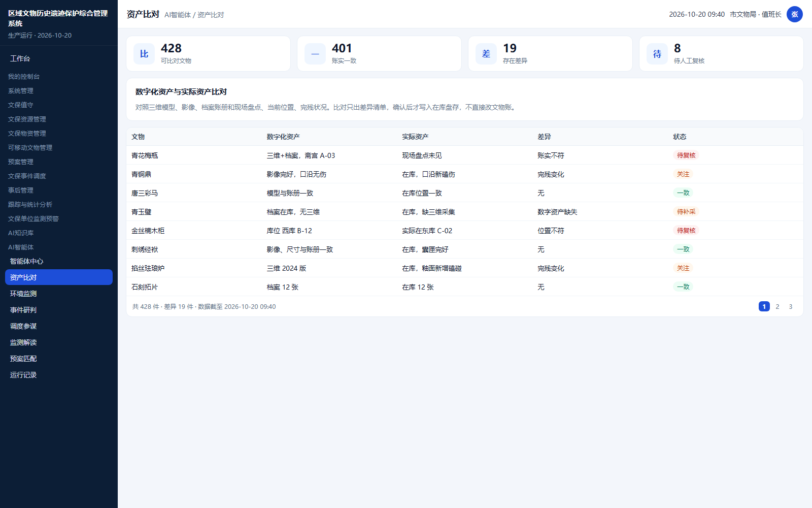Select the 掐丝珐琅炉 artifact cell

pyautogui.click(x=148, y=268)
